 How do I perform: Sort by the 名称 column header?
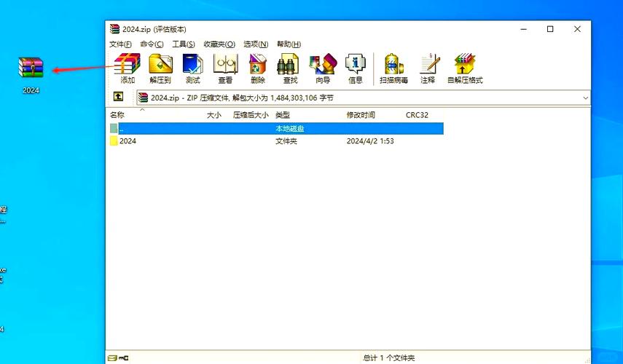tap(117, 115)
